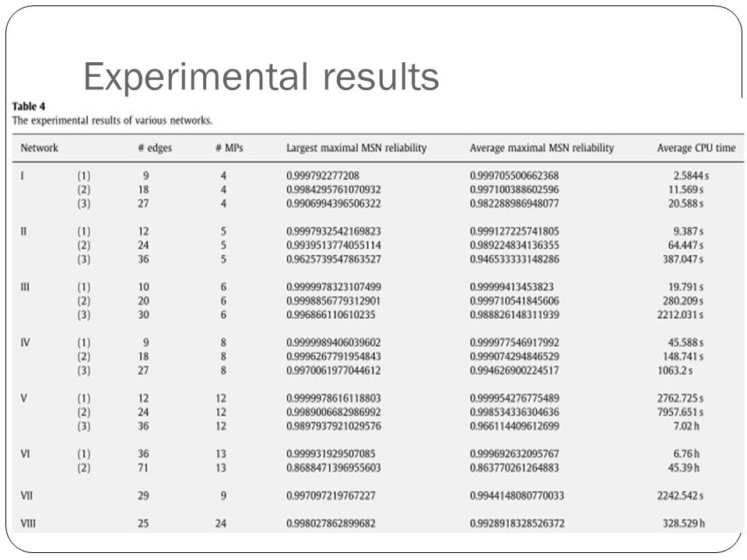Select value 0.999792277208 in Network I row

pos(322,176)
